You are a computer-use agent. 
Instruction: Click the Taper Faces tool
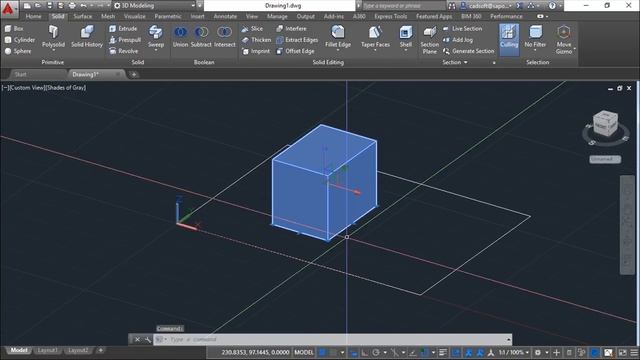[375, 36]
